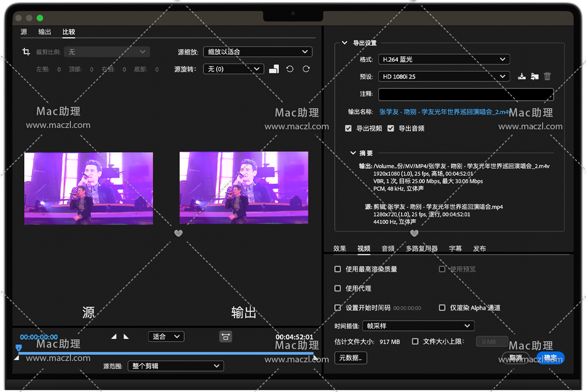Click the aspect ratio correction icon
The width and height of the screenshot is (586, 392).
coord(226,337)
